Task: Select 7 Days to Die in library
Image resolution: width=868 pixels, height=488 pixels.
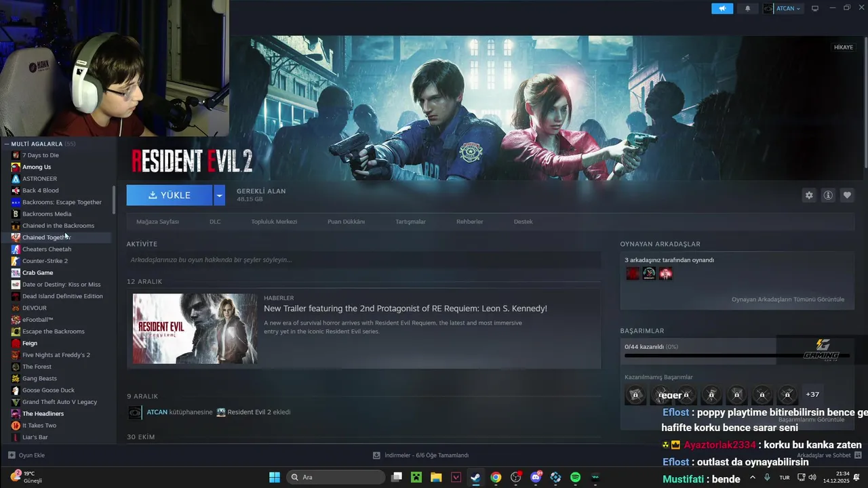Action: tap(41, 155)
